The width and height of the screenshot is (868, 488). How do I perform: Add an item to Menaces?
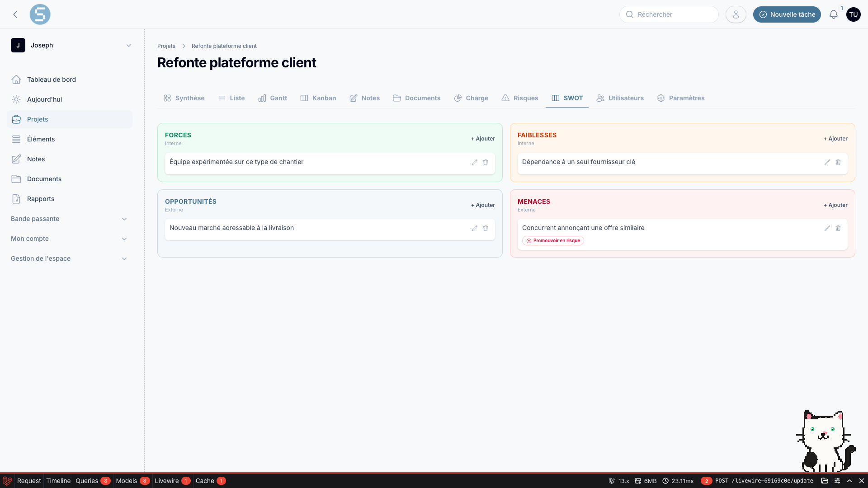click(x=835, y=205)
